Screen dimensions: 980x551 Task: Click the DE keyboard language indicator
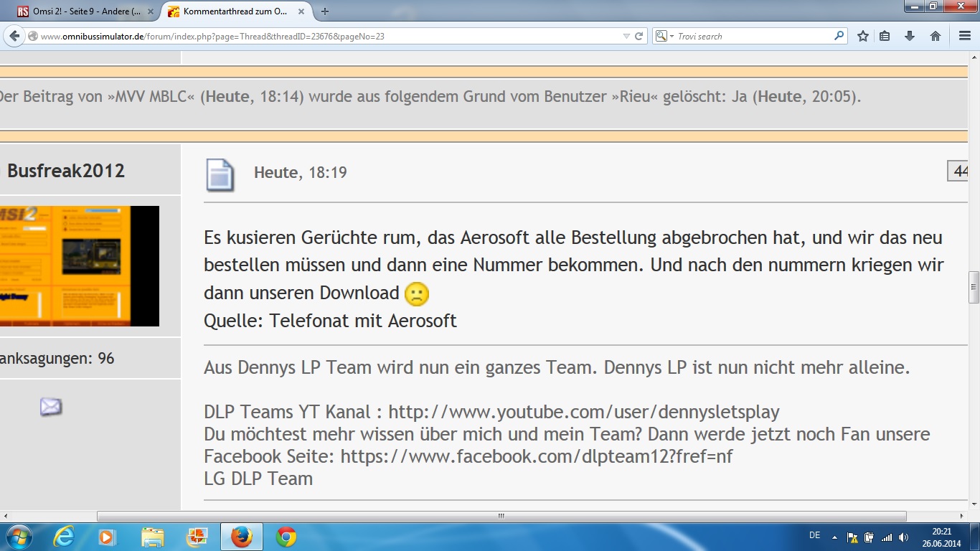click(x=815, y=535)
